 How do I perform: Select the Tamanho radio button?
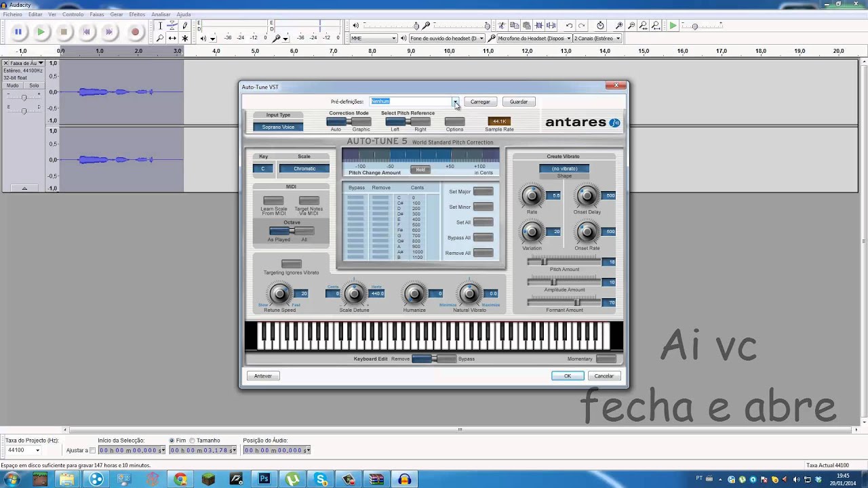193,441
